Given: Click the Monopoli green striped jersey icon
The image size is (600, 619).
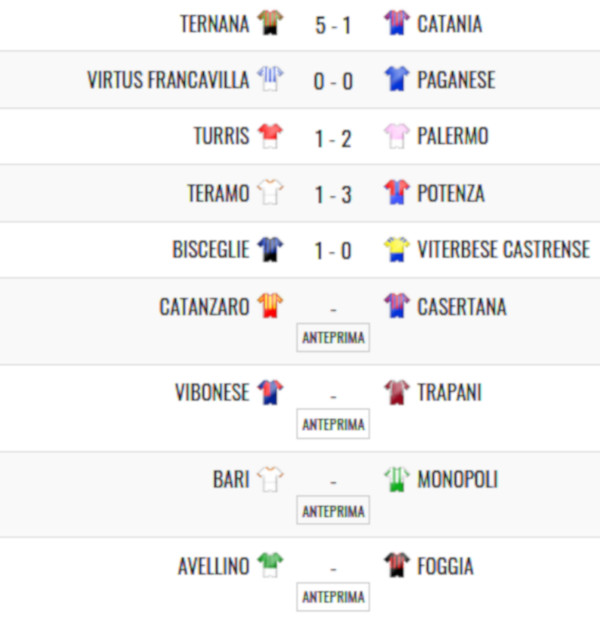Looking at the screenshot, I should (x=397, y=480).
